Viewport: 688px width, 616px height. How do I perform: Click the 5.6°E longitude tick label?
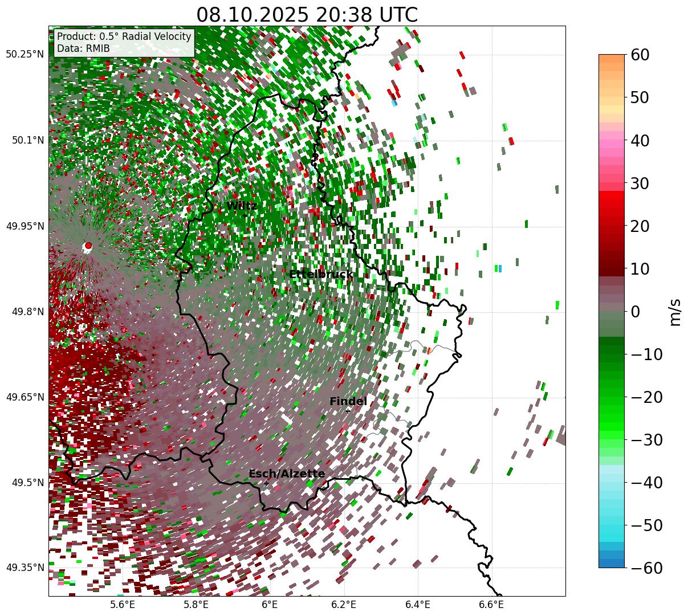tap(123, 605)
